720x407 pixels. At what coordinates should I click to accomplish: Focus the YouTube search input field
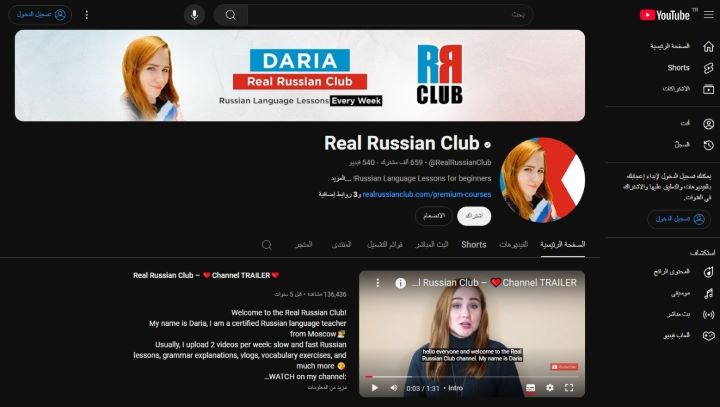click(390, 15)
